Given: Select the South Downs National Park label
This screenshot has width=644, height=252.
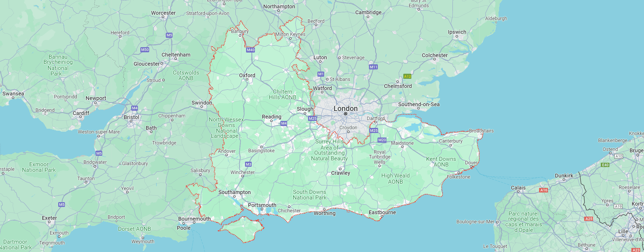Looking at the screenshot, I should [310, 195].
